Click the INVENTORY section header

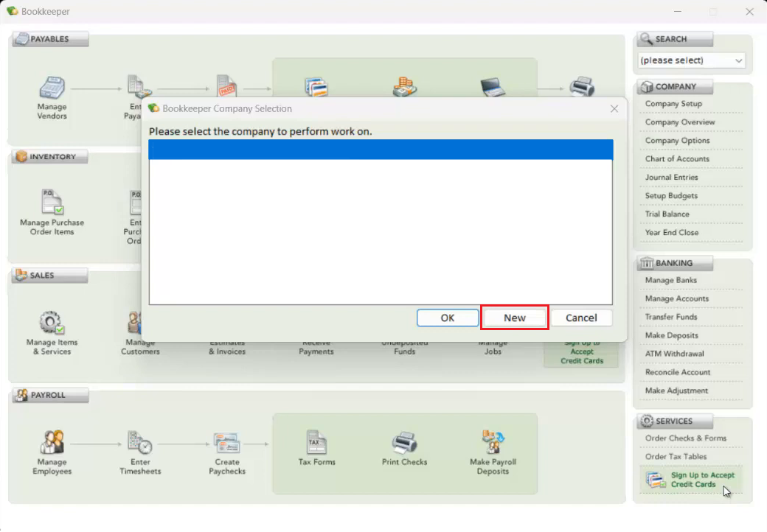point(50,157)
